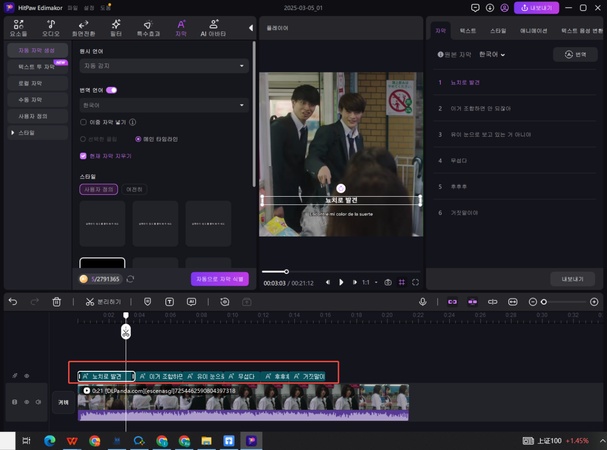Screen dimensions: 607x450
Task: Click the purple Export (내보내기) button at top
Action: coord(536,8)
